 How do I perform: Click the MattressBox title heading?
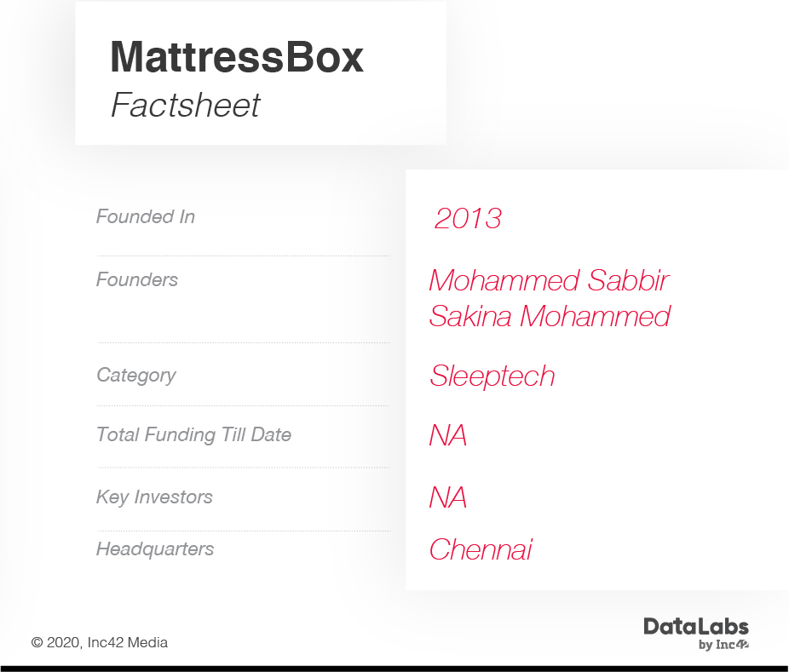(237, 57)
